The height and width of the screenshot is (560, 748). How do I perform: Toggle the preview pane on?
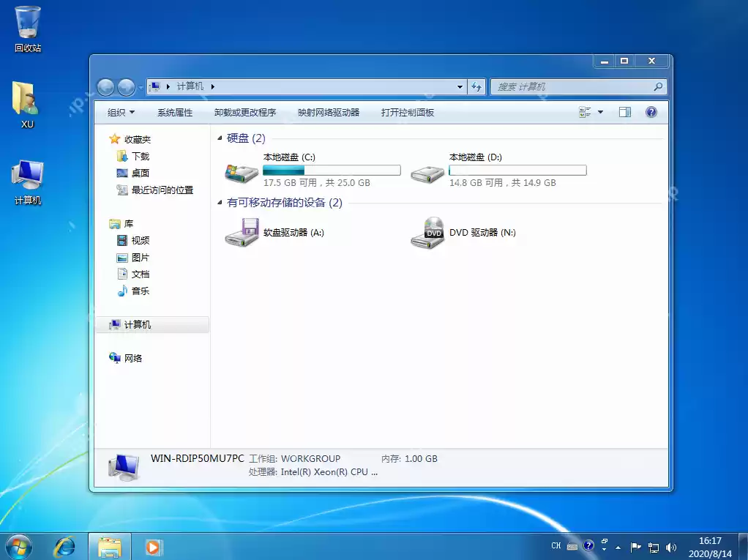click(x=624, y=111)
